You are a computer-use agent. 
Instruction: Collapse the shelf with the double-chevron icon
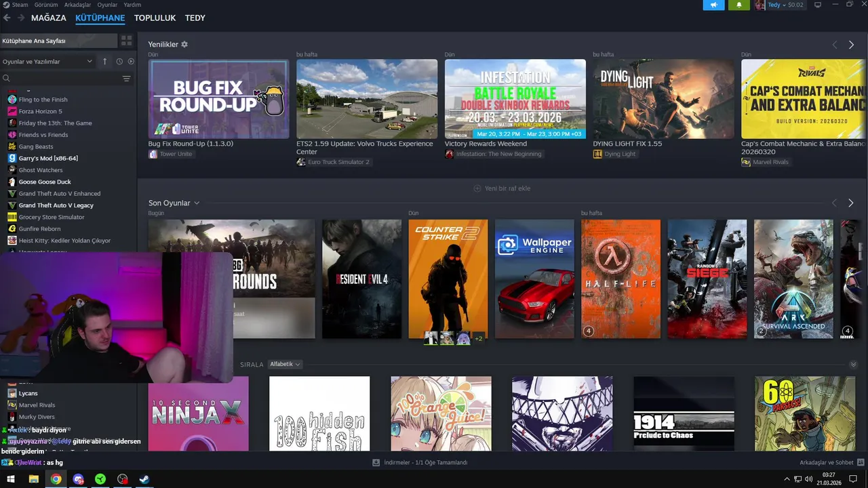pyautogui.click(x=853, y=365)
